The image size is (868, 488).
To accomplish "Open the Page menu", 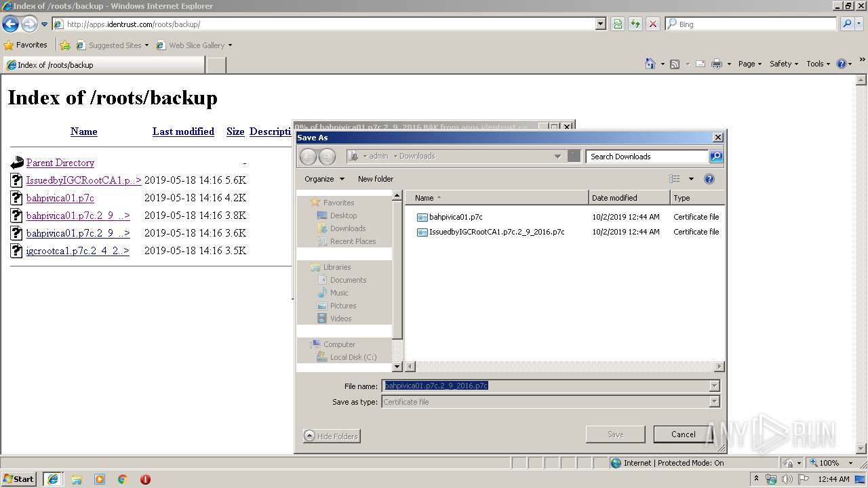I will click(750, 64).
